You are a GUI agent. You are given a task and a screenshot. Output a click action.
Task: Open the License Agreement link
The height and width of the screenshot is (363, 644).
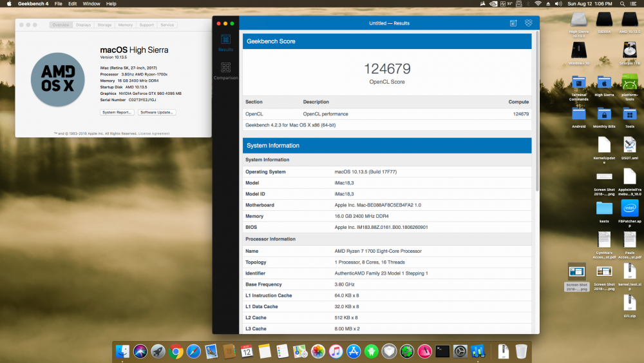154,133
